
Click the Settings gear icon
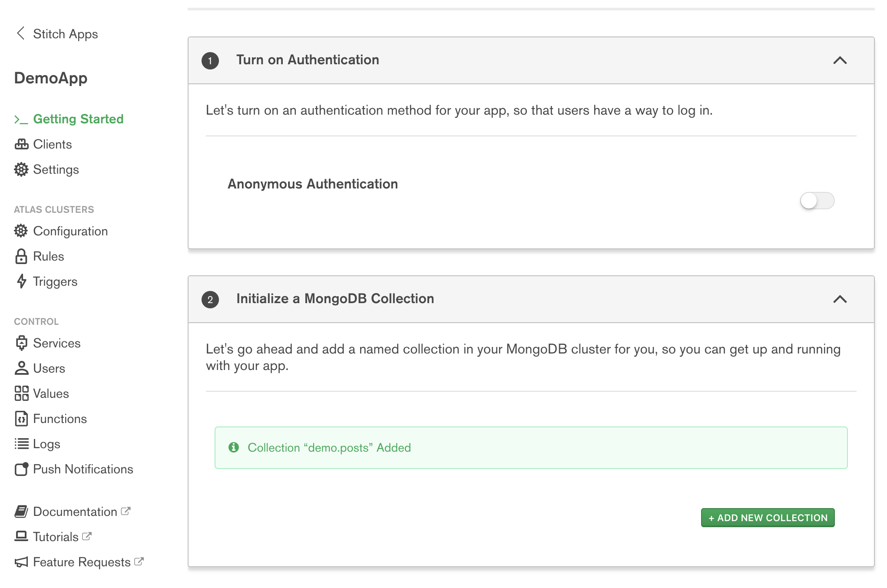21,169
